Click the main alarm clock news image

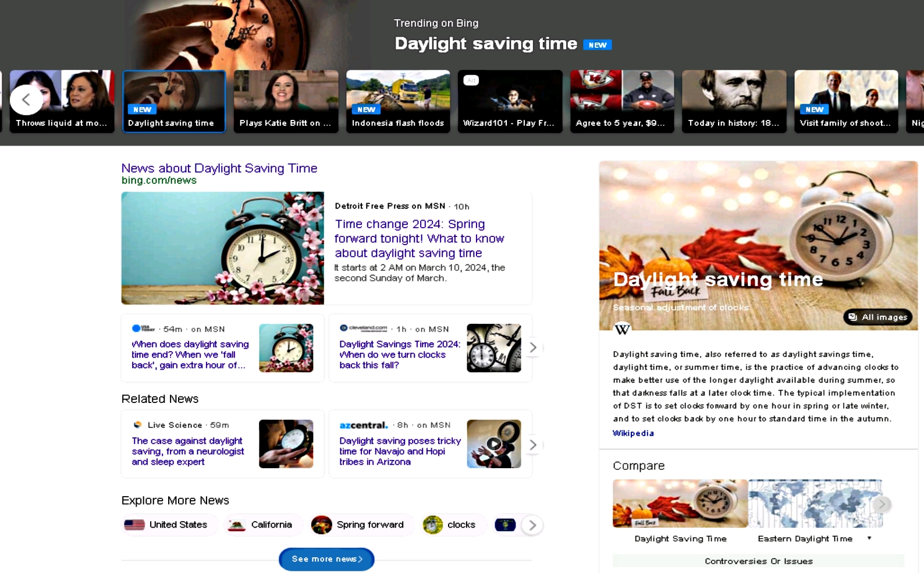point(222,248)
